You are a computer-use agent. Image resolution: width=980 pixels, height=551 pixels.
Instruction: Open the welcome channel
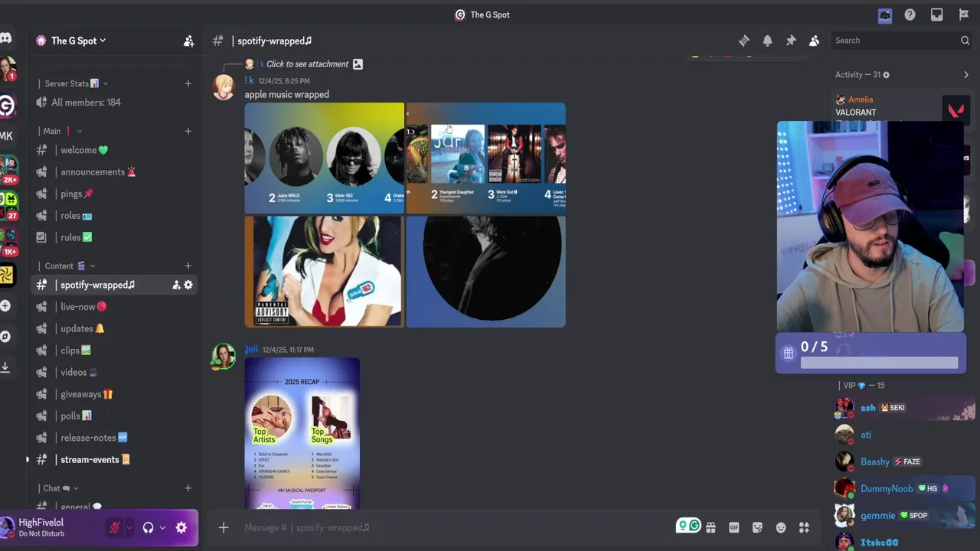(115, 150)
